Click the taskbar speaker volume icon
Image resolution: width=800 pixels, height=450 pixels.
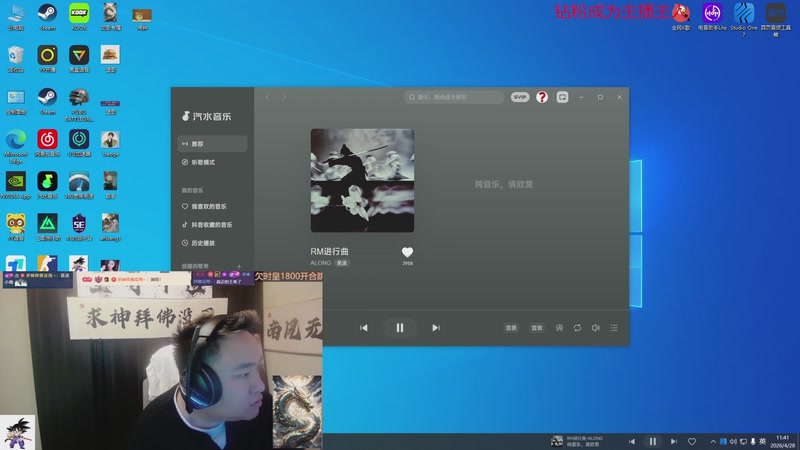tap(733, 441)
